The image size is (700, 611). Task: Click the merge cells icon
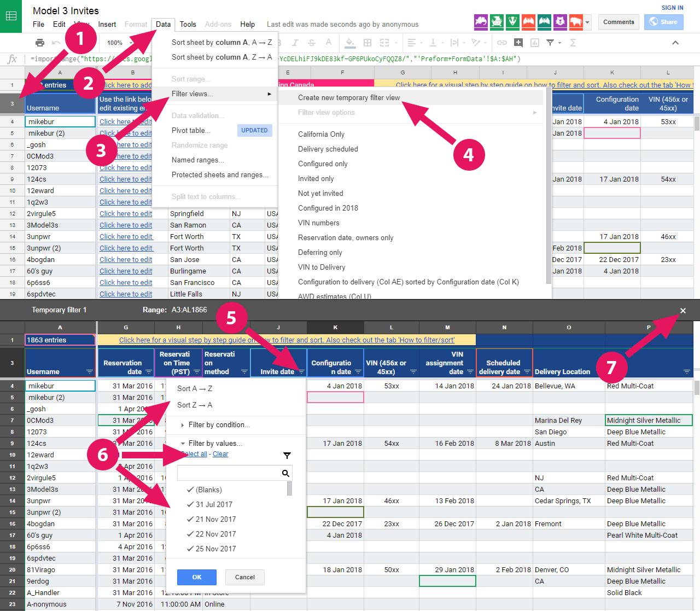coord(384,43)
